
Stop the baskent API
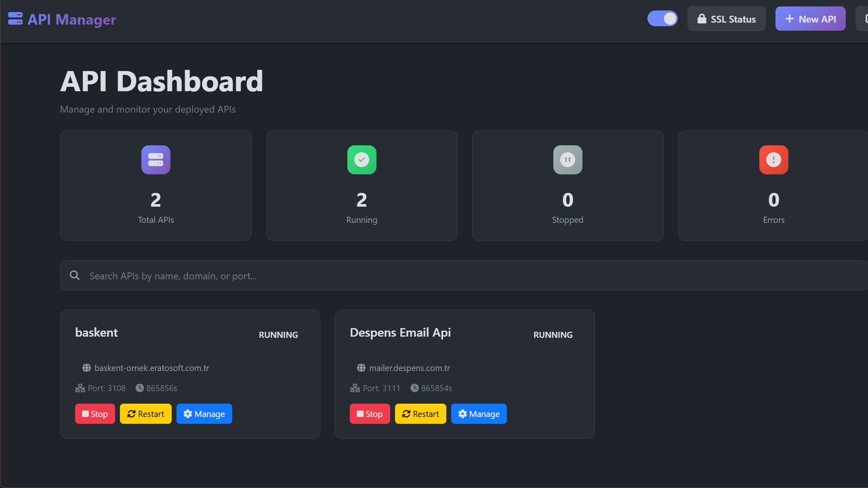(x=95, y=414)
